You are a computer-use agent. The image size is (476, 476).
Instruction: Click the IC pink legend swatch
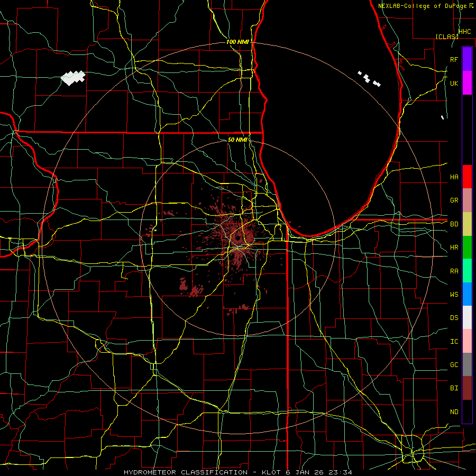(467, 341)
